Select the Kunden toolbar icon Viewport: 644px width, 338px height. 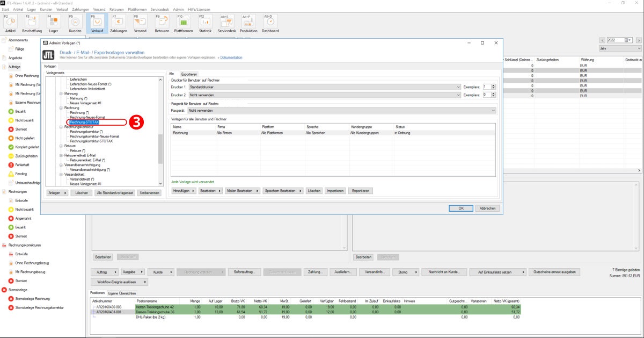point(75,23)
